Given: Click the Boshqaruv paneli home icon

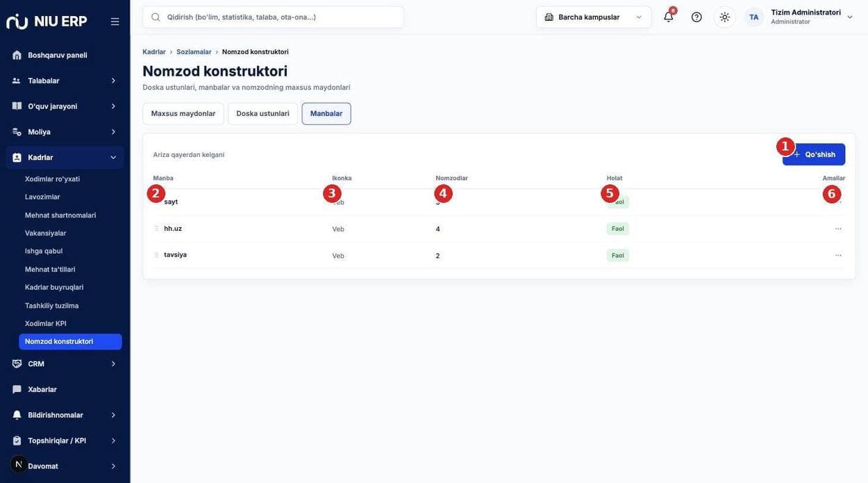Looking at the screenshot, I should pos(17,55).
